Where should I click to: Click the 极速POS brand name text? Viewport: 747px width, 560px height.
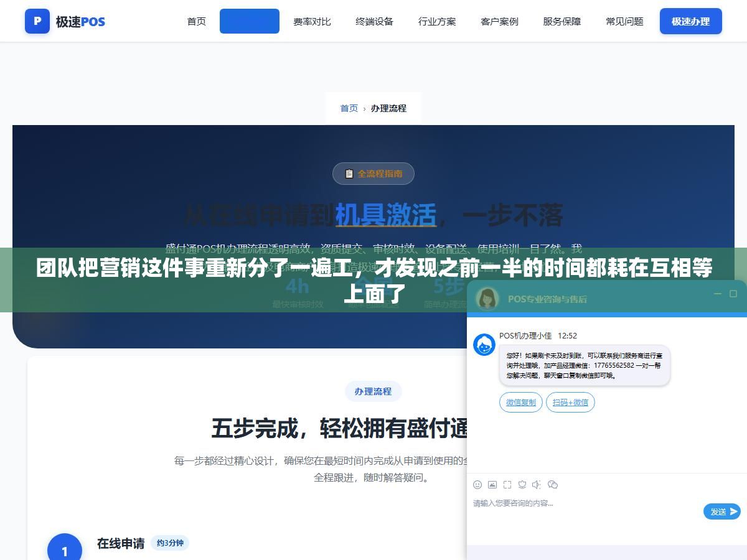(x=80, y=22)
